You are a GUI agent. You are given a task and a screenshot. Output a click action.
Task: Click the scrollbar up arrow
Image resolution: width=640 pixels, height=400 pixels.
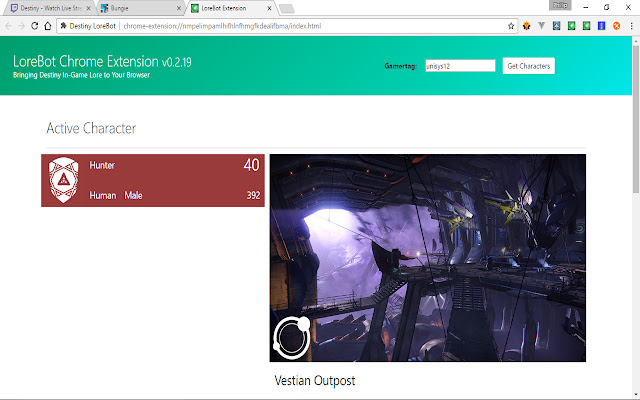[636, 40]
